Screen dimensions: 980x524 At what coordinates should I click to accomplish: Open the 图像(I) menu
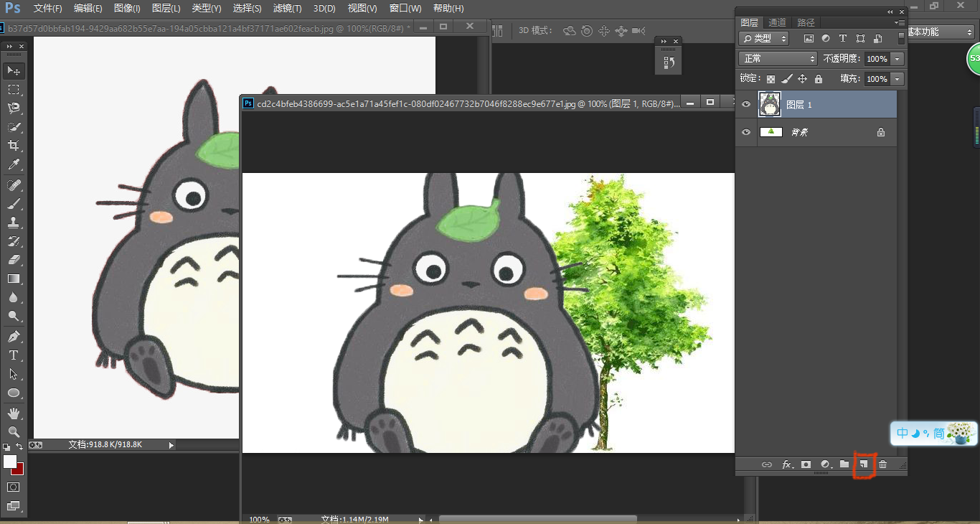click(128, 9)
